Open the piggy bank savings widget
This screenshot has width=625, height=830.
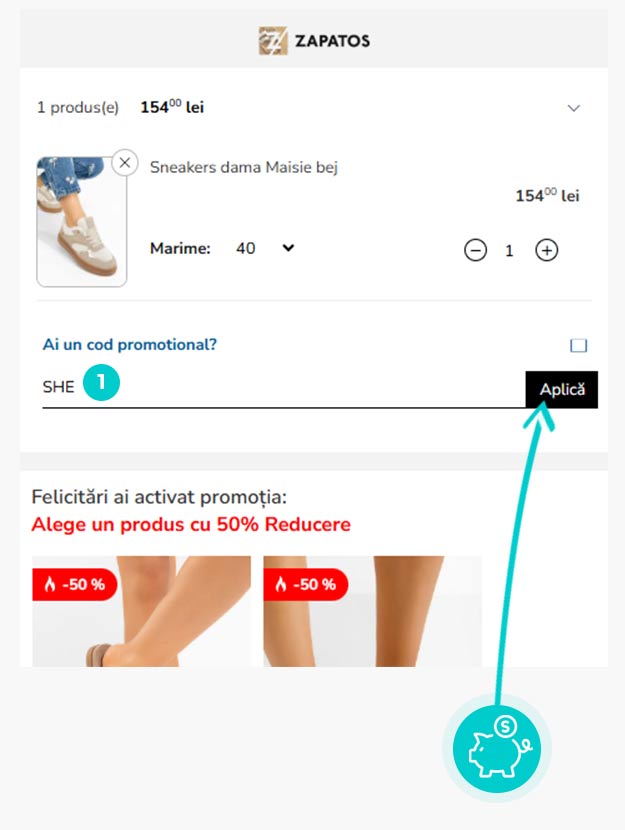[x=497, y=748]
